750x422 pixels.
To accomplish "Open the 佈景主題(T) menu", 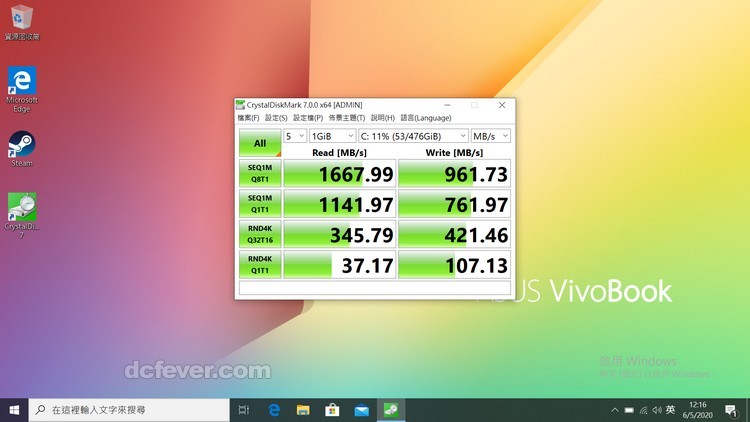I will (x=347, y=118).
